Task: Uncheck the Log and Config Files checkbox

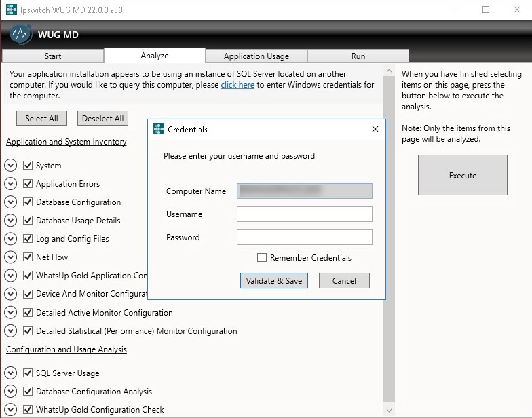Action: pos(28,239)
